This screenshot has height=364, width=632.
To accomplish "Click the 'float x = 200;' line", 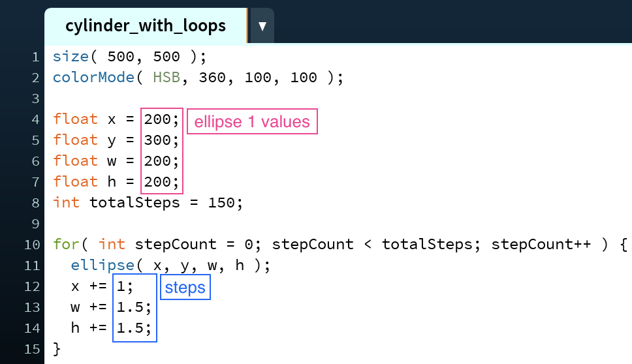I will tap(116, 119).
